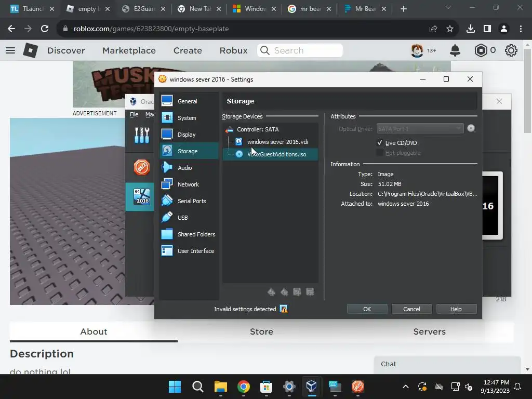Viewport: 532px width, 399px height.
Task: Show hidden system tray icons
Action: click(405, 387)
